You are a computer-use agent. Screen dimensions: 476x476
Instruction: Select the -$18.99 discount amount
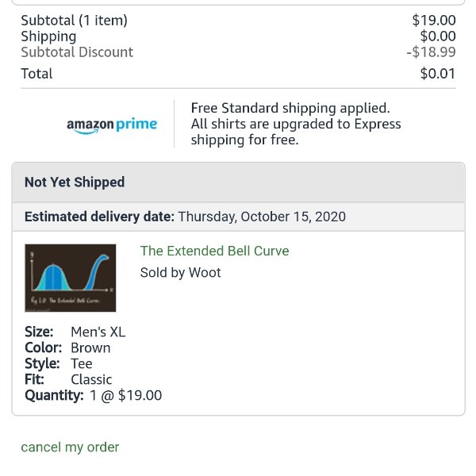click(431, 52)
